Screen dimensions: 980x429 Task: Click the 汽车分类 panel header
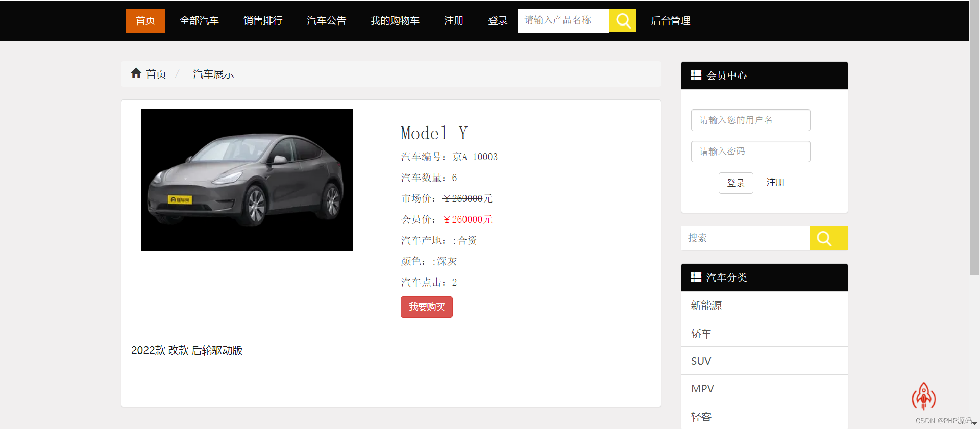[765, 277]
